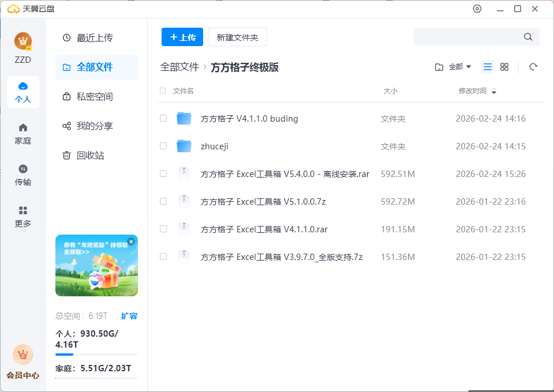
Task: Open the 方方格子 V4.1.1.0 buding folder
Action: [249, 119]
